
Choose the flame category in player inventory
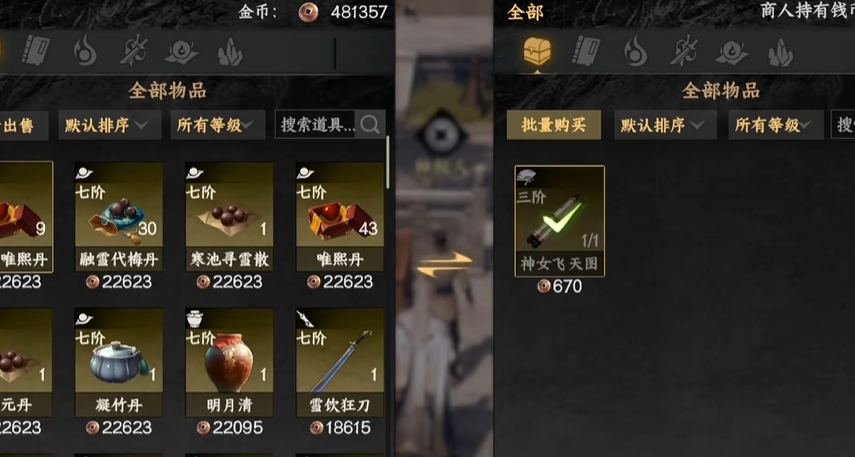pos(85,51)
